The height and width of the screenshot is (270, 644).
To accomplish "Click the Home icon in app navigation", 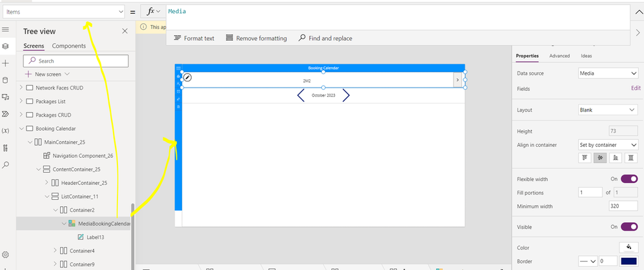I will pos(178,76).
